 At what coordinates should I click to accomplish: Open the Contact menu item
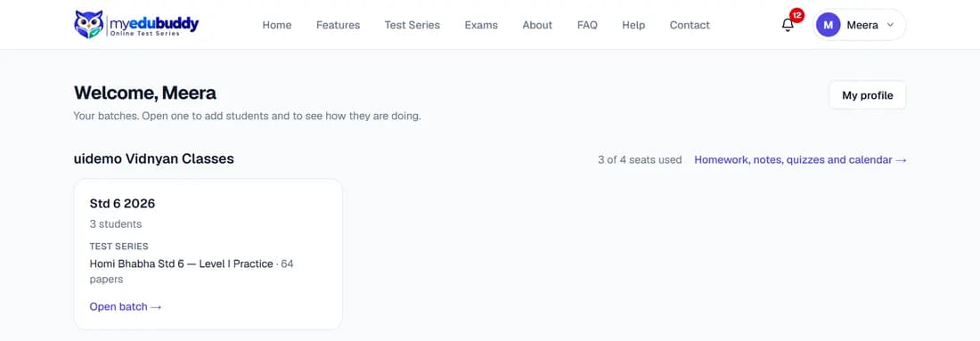coord(690,25)
